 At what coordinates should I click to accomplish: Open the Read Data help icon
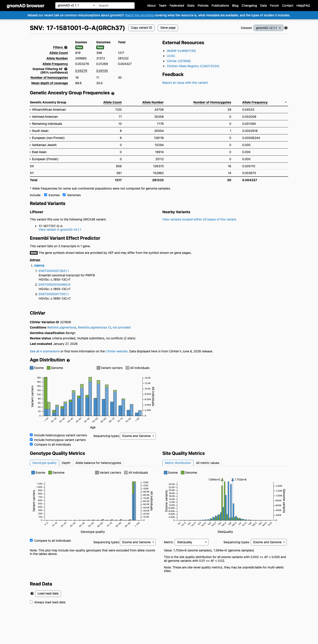32,593
